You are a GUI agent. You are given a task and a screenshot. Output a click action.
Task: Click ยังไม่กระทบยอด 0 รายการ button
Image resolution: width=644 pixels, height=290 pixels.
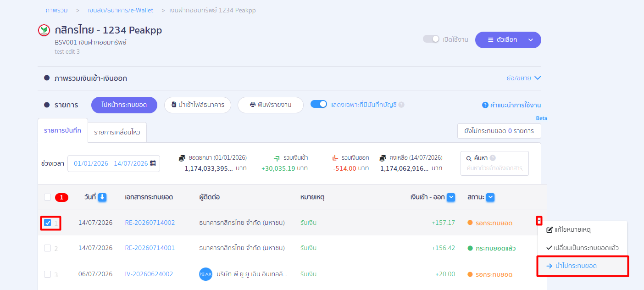click(x=499, y=131)
